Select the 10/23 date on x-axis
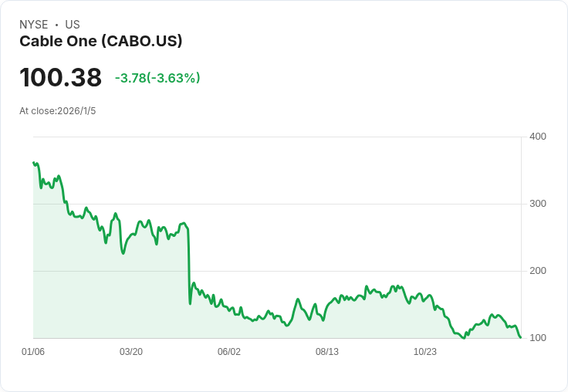Viewport: 568px width, 392px height. (425, 352)
